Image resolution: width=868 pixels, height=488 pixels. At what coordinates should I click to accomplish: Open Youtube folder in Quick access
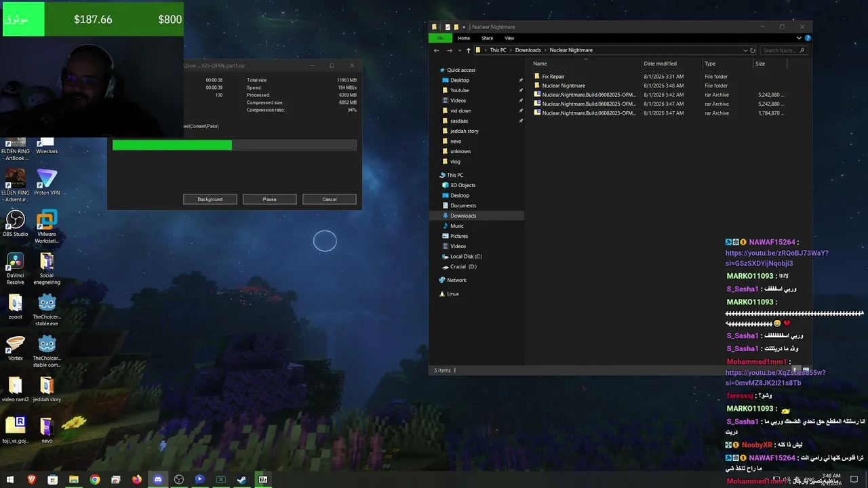[x=459, y=90]
